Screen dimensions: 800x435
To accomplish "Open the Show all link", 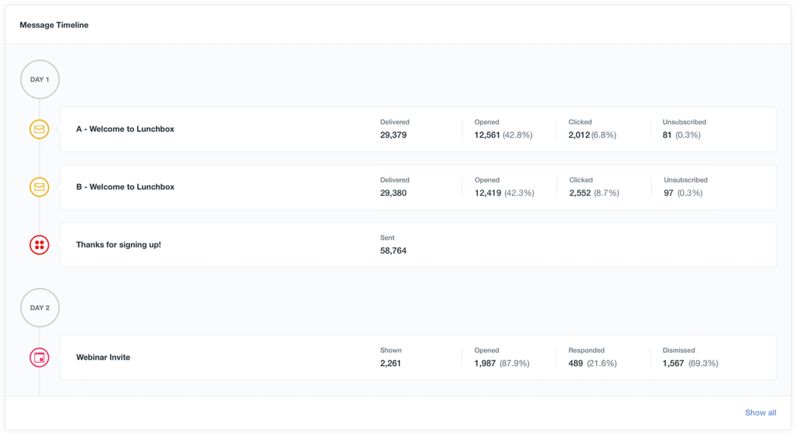I will (x=759, y=412).
